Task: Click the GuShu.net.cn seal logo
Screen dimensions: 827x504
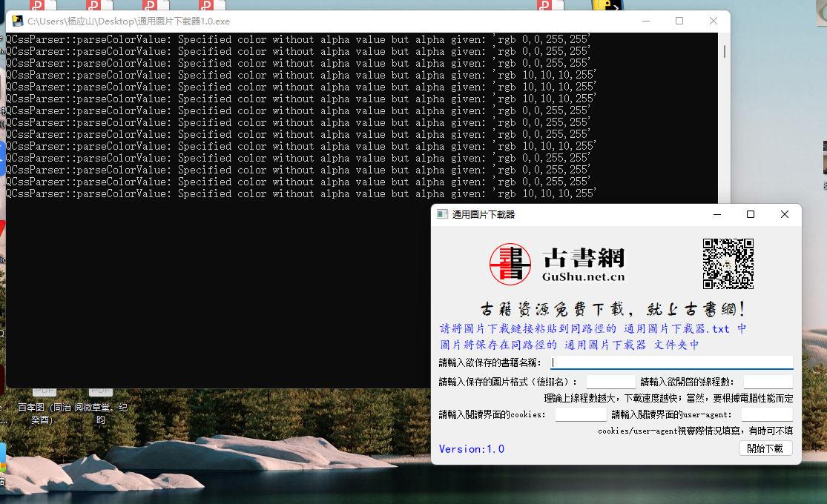Action: tap(510, 264)
